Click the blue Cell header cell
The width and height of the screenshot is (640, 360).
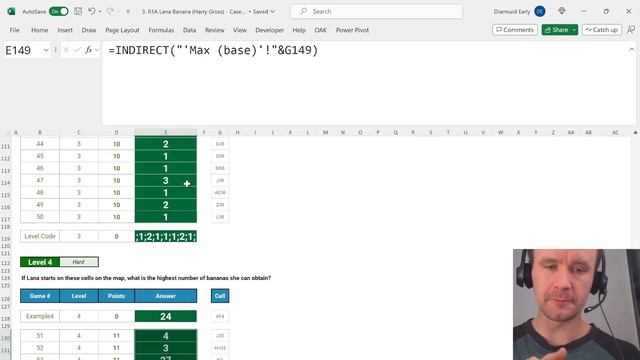point(220,296)
